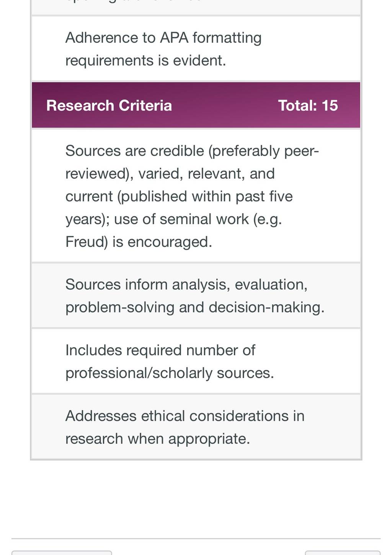The height and width of the screenshot is (555, 392).
Task: Click the words requirements is evident
Action: pyautogui.click(x=146, y=61)
